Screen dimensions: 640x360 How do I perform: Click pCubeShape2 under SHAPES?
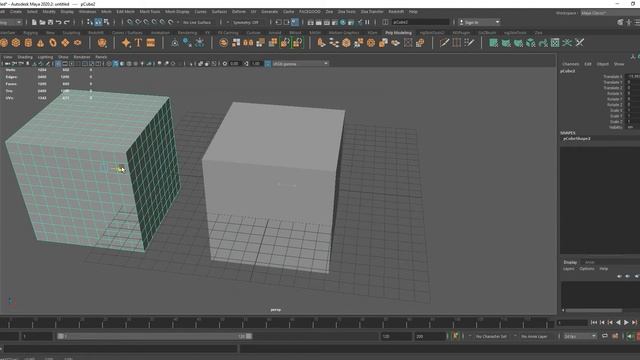[576, 139]
